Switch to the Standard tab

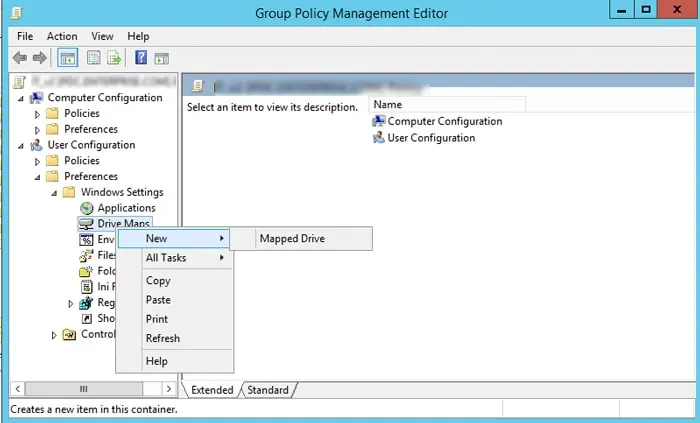pyautogui.click(x=267, y=390)
